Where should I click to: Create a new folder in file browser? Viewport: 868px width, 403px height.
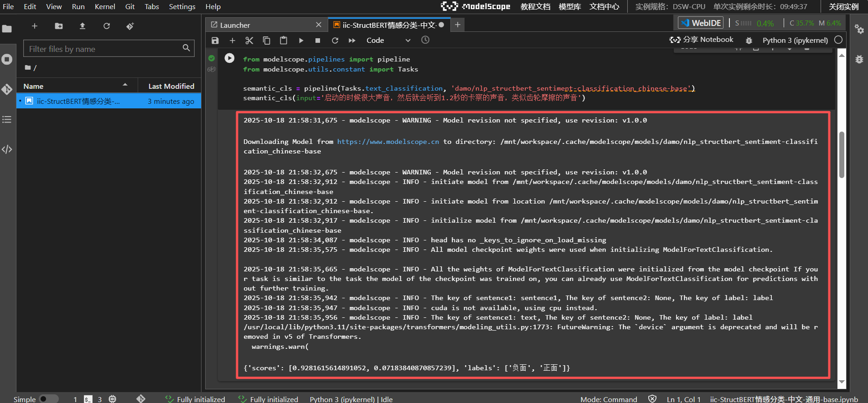59,26
